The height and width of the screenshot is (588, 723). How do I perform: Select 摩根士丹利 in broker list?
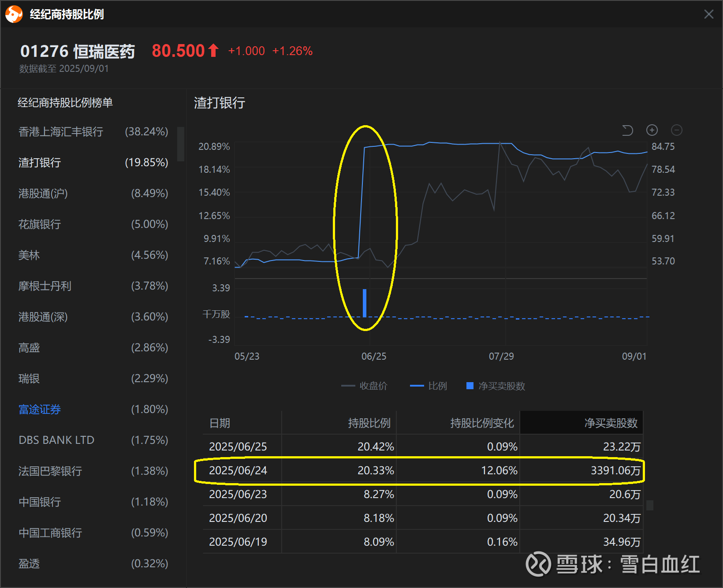(x=93, y=286)
